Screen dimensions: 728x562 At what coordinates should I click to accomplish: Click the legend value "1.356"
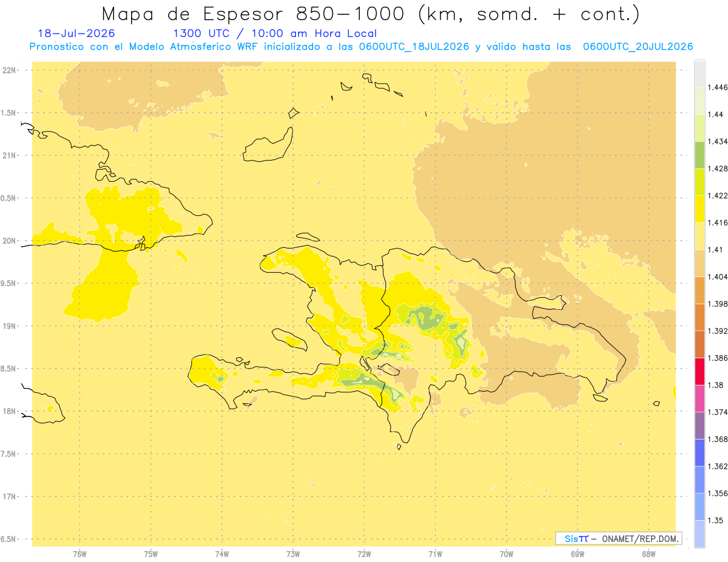(718, 493)
